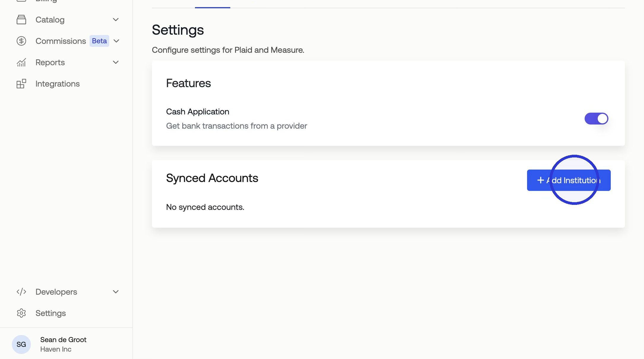Click the Developers code-brackets icon

pyautogui.click(x=21, y=292)
